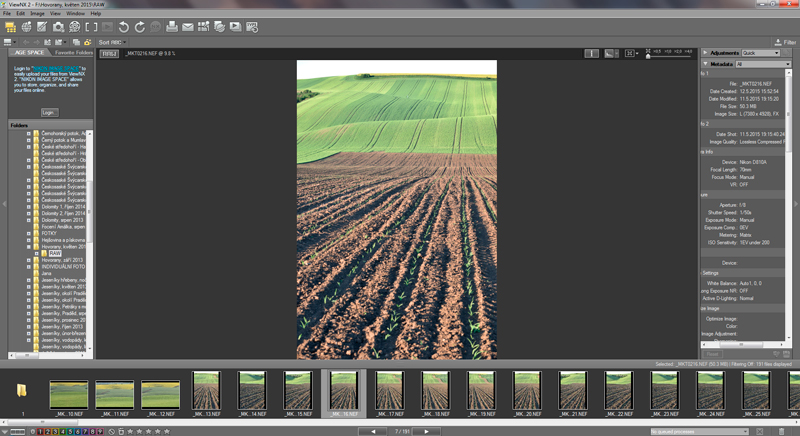Open the histogram channel dropdown arrow
The image size is (800, 436).
pyautogui.click(x=616, y=53)
